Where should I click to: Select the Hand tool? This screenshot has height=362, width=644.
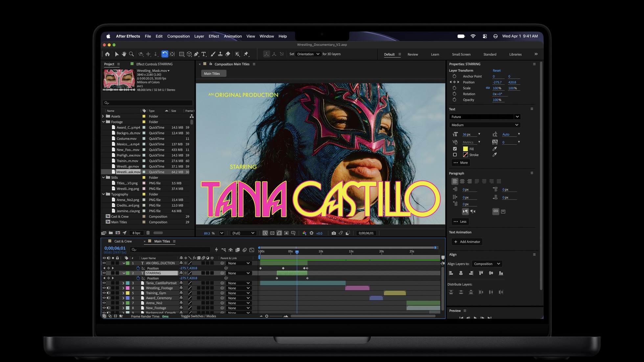124,54
